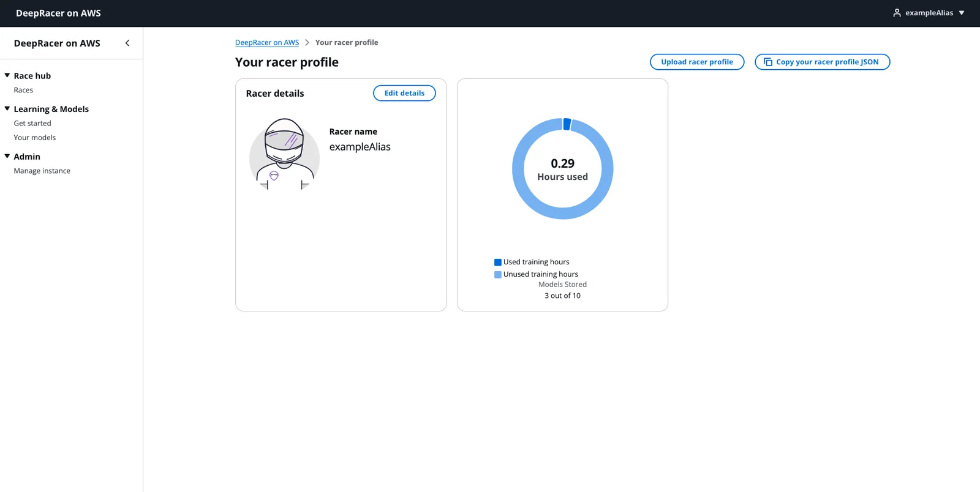Click the user profile icon in top bar

click(x=897, y=13)
